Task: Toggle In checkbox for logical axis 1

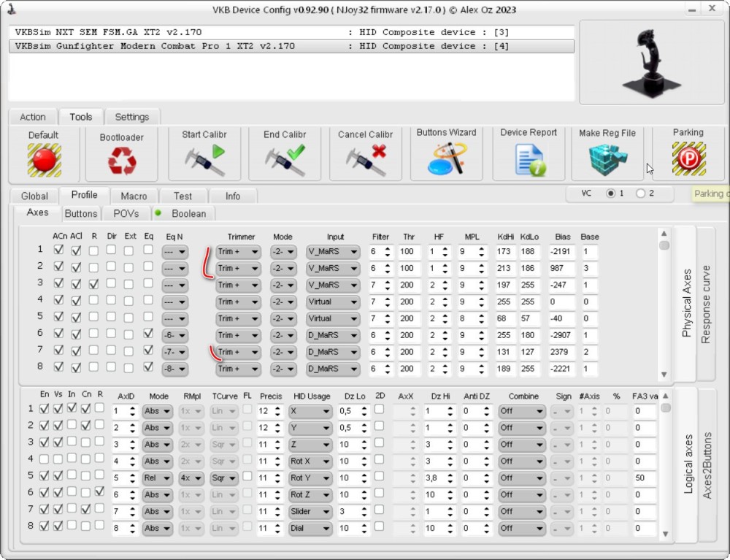Action: pyautogui.click(x=72, y=408)
